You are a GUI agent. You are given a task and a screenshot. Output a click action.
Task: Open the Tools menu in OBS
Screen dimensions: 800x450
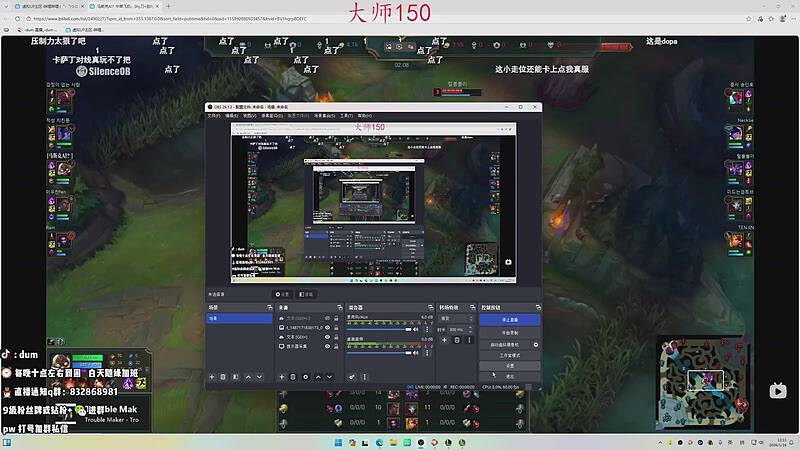[x=346, y=115]
